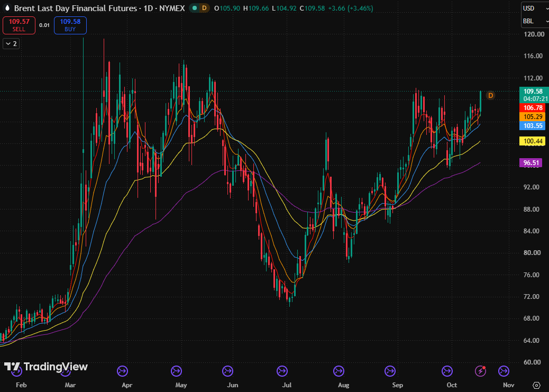Click the open value O105.90
Image resolution: width=549 pixels, height=392 pixels.
pos(227,8)
